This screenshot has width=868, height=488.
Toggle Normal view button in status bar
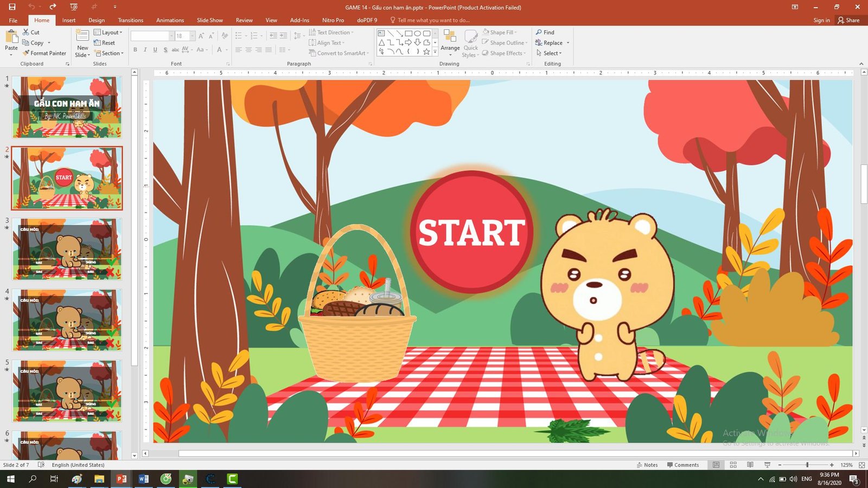click(x=716, y=465)
